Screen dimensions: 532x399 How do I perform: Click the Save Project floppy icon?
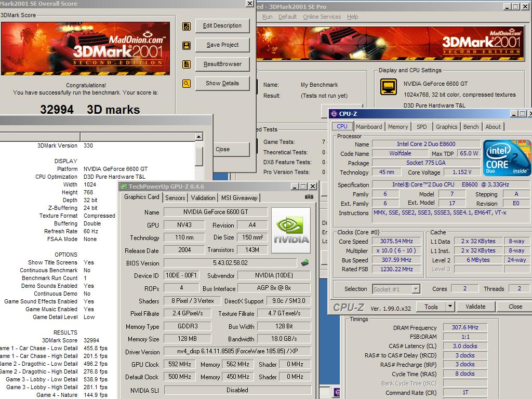click(187, 46)
